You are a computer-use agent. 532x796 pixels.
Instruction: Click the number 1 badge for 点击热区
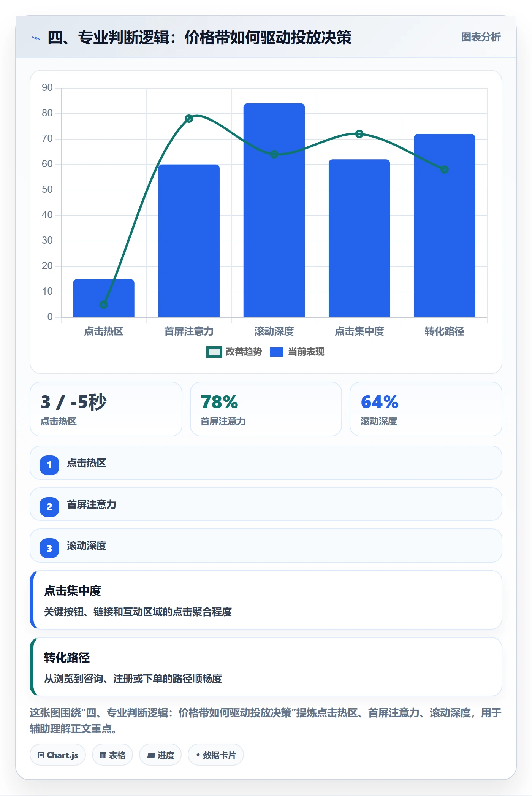49,465
